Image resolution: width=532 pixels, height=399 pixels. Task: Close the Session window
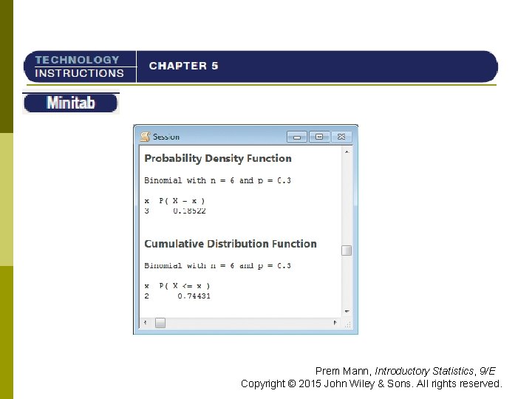point(341,137)
